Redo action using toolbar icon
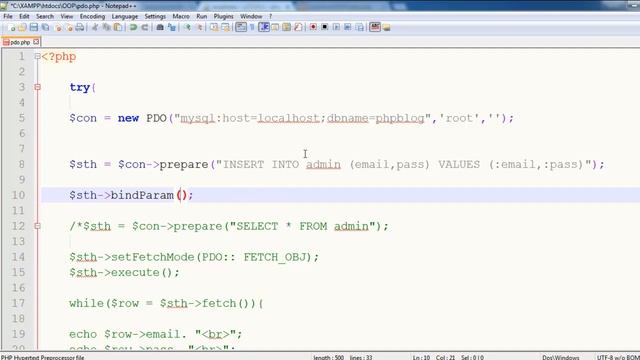Screen dimensions: 640x360 (x=144, y=27)
